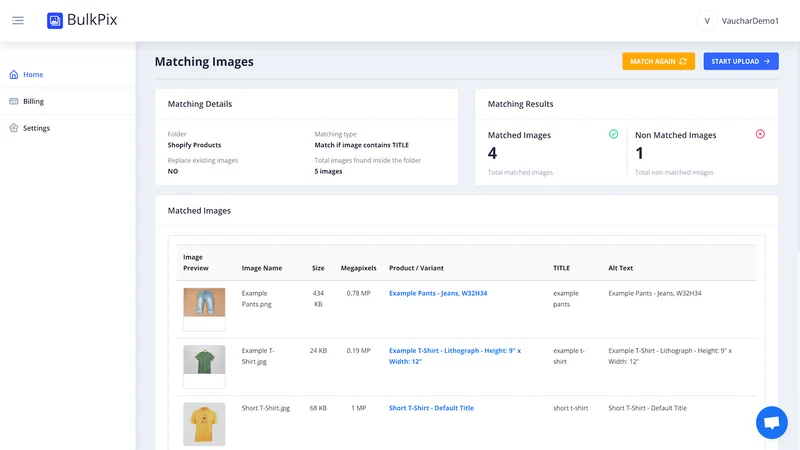Image resolution: width=800 pixels, height=450 pixels.
Task: Click 'Total non matched images' caption
Action: point(674,172)
